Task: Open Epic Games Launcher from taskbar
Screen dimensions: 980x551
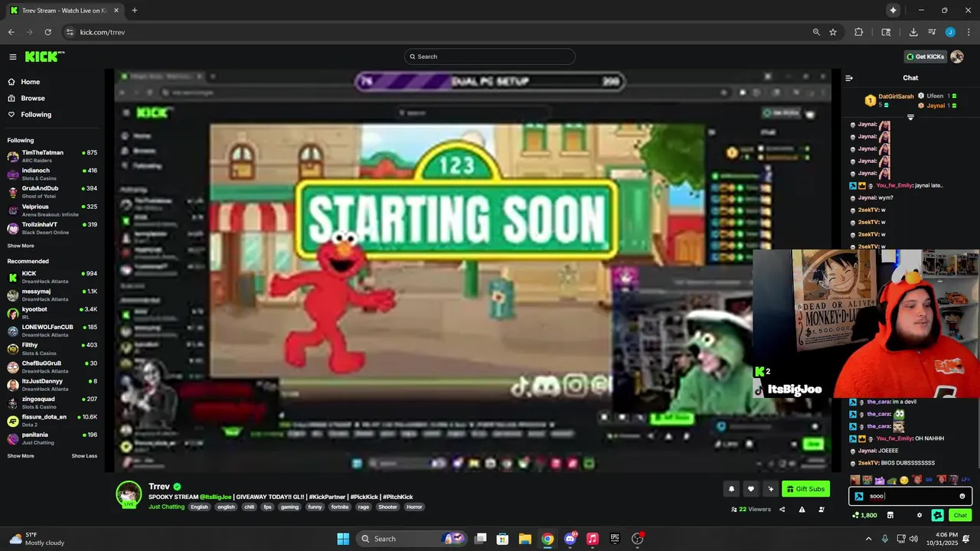Action: [x=615, y=539]
